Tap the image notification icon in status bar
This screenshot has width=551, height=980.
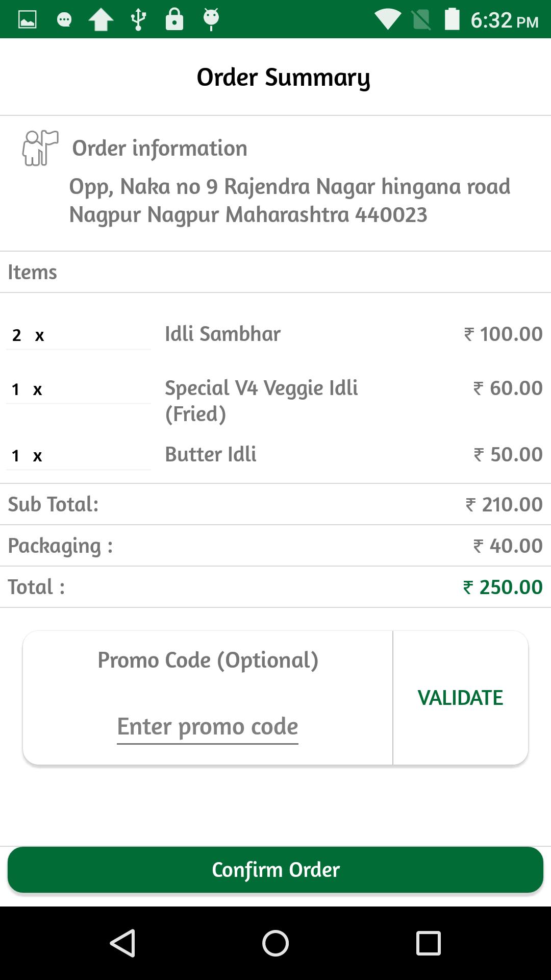click(28, 20)
